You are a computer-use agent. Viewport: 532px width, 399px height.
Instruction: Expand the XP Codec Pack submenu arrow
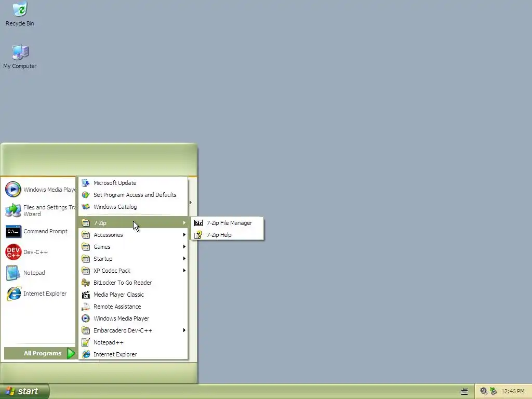coord(184,271)
